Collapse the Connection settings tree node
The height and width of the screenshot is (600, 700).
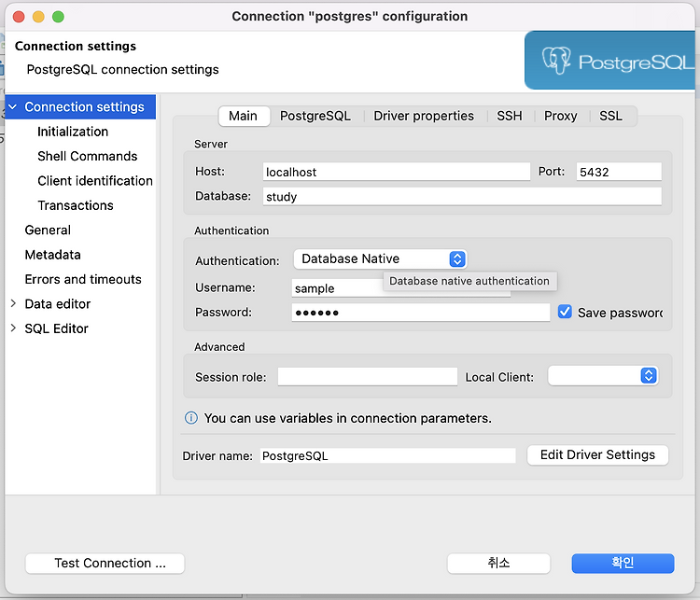13,106
